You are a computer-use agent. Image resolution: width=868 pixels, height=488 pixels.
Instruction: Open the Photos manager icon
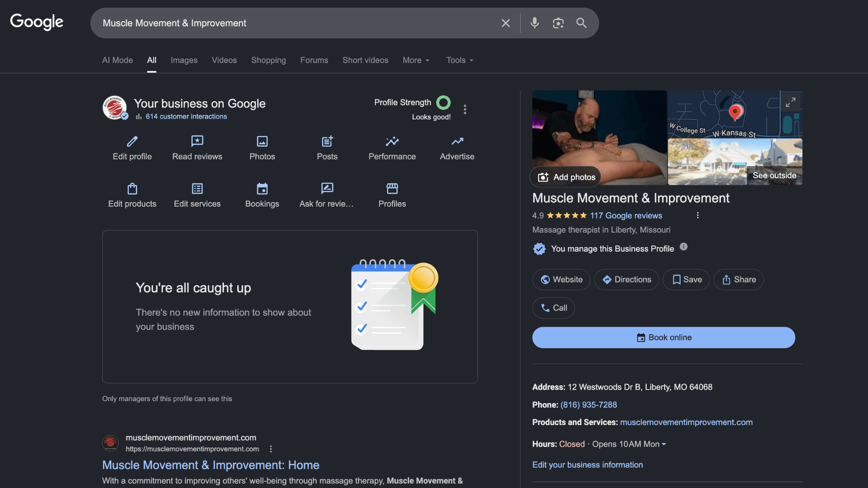(x=262, y=141)
